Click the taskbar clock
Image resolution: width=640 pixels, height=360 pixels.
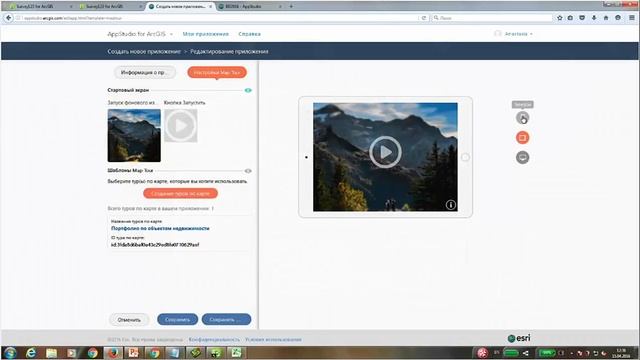click(622, 353)
